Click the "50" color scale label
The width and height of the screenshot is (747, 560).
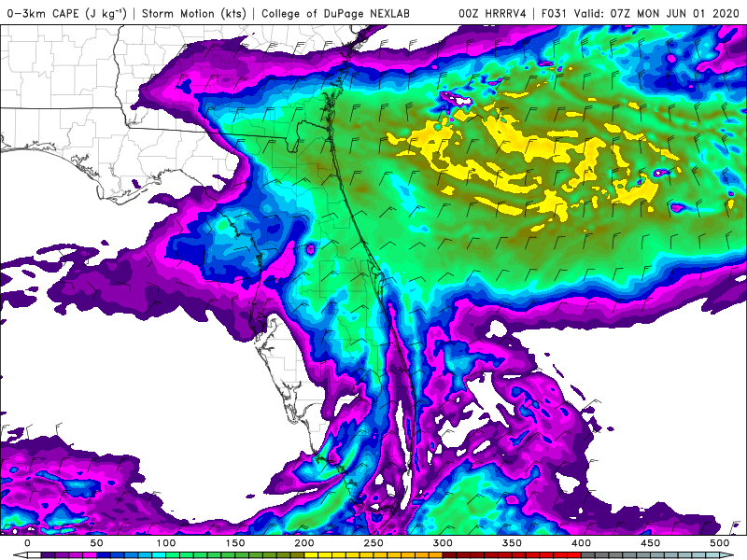[x=96, y=543]
